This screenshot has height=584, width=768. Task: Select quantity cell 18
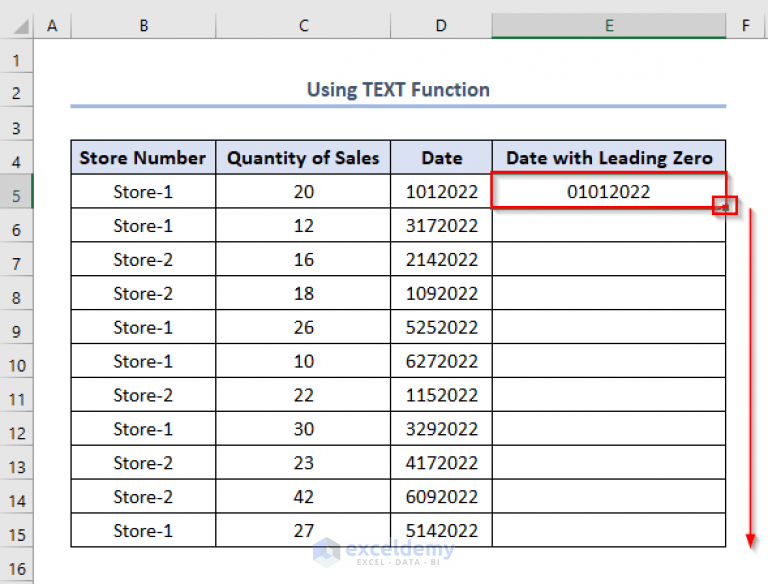click(303, 293)
